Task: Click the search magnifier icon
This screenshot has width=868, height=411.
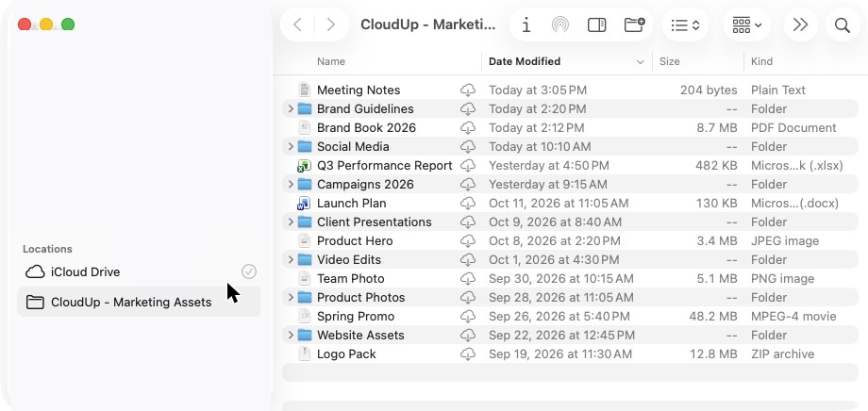Action: pos(843,25)
